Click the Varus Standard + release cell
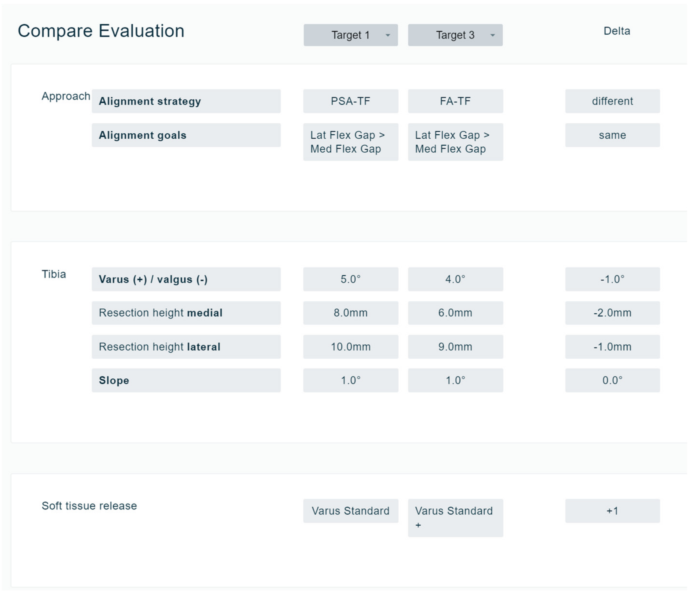Viewport: 700px width, 595px height. point(455,517)
